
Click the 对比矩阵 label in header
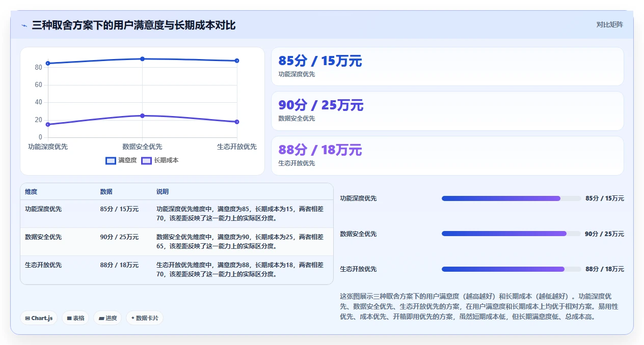tap(609, 24)
